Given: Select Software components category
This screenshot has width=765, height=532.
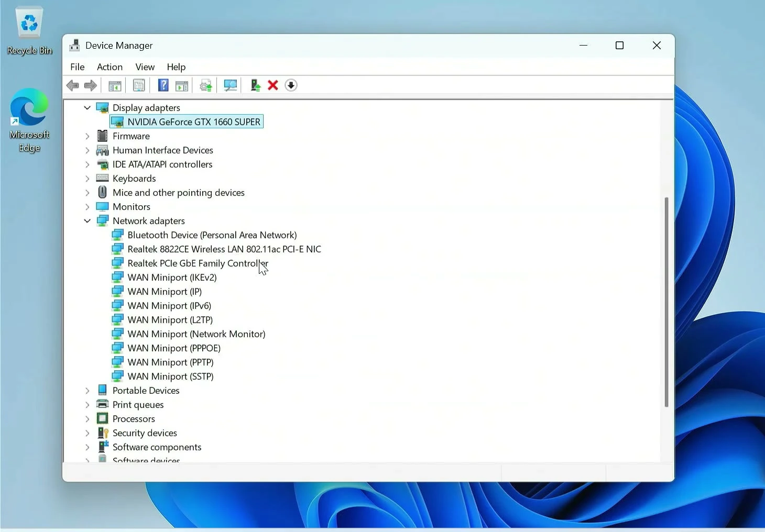Looking at the screenshot, I should (157, 447).
